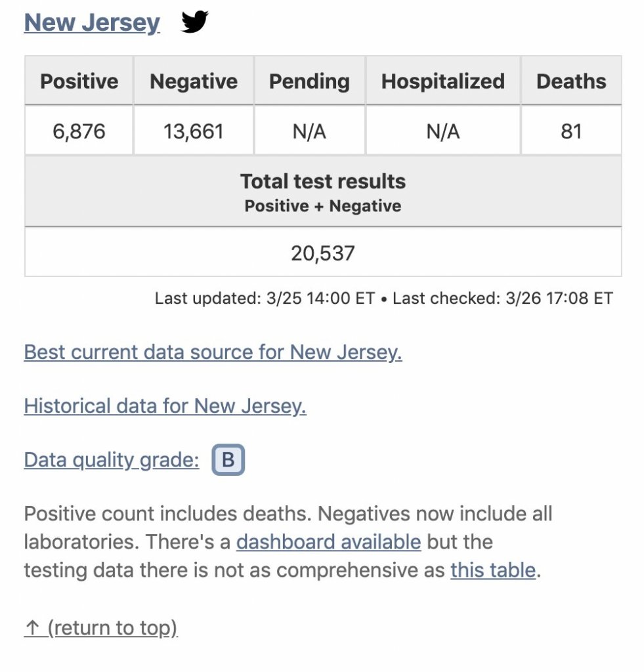Open the New Jersey heading link
644x672 pixels.
[x=92, y=23]
